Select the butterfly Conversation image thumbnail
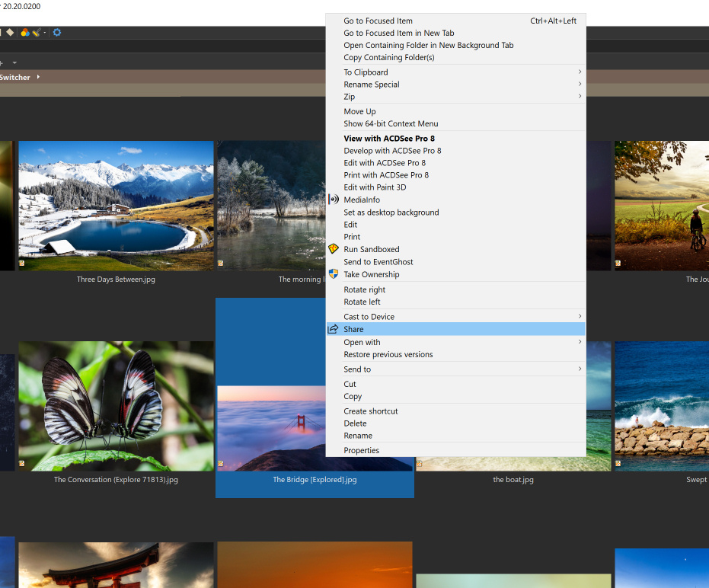The width and height of the screenshot is (709, 588). 116,406
